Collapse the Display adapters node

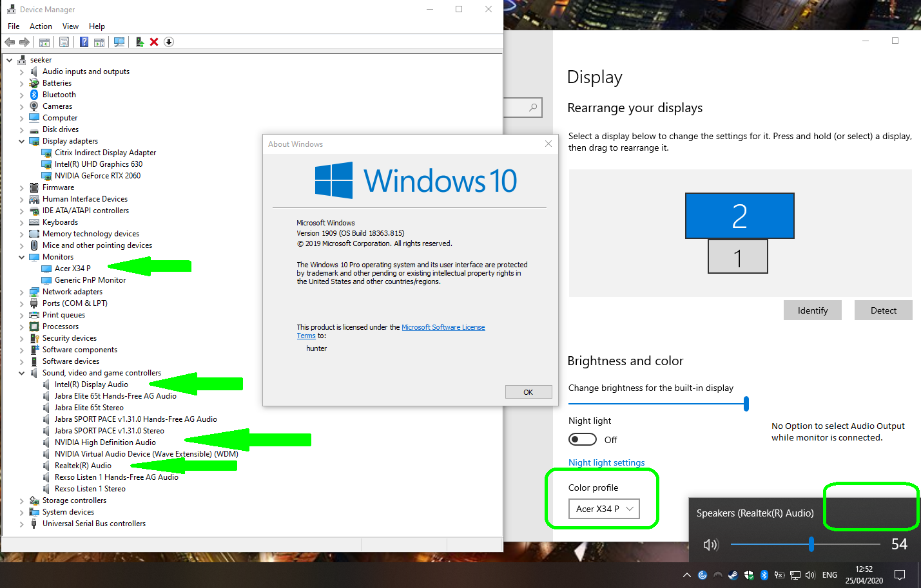21,141
